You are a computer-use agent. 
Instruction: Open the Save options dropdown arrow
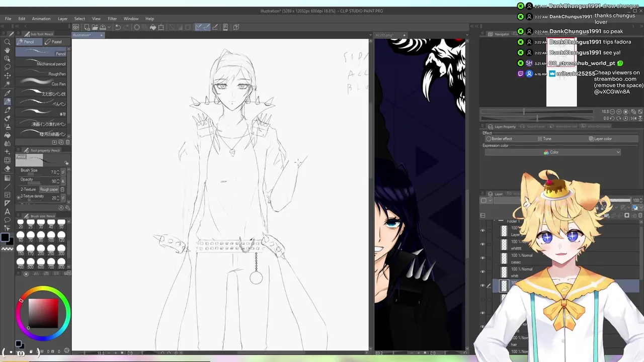[109, 27]
